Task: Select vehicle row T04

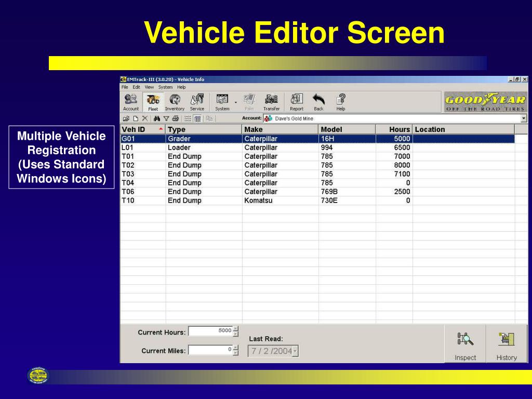Action: coord(317,183)
